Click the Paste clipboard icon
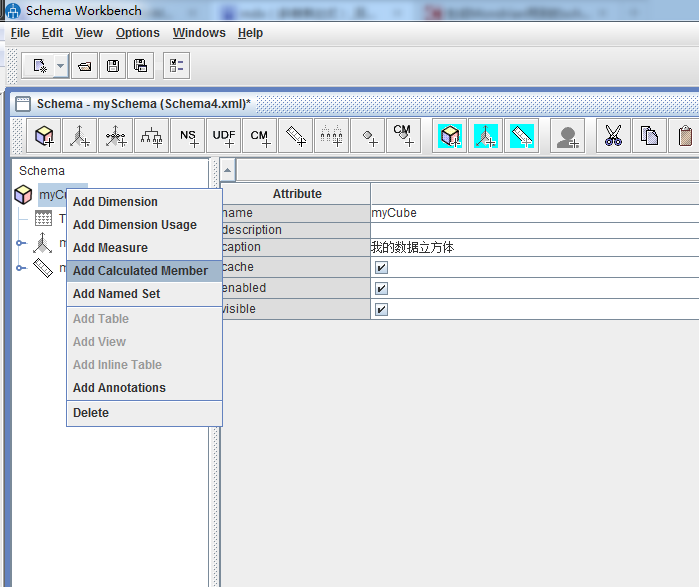 pos(685,136)
